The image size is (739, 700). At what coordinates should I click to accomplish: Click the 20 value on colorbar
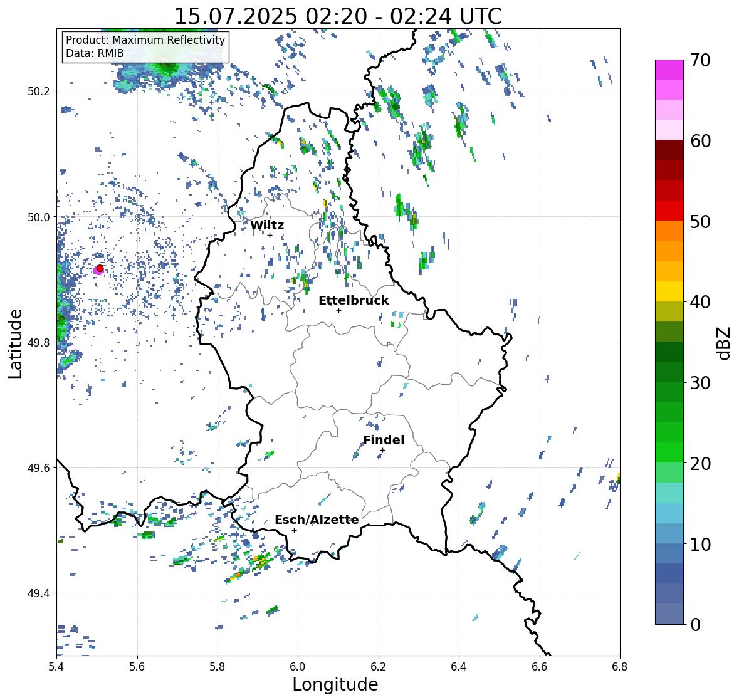pos(700,464)
